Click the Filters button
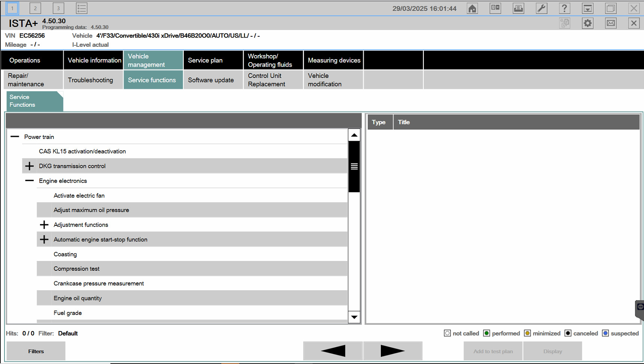Image resolution: width=644 pixels, height=364 pixels. coord(36,351)
